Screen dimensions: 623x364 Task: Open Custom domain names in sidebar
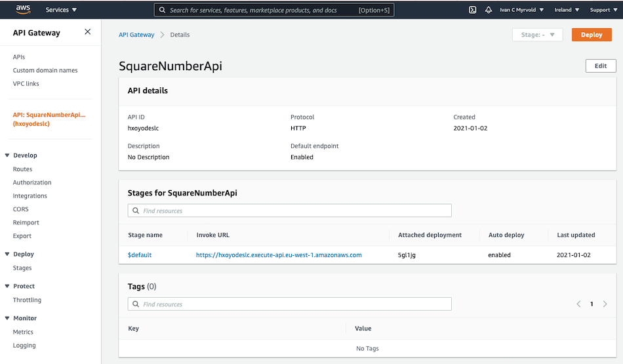(45, 70)
